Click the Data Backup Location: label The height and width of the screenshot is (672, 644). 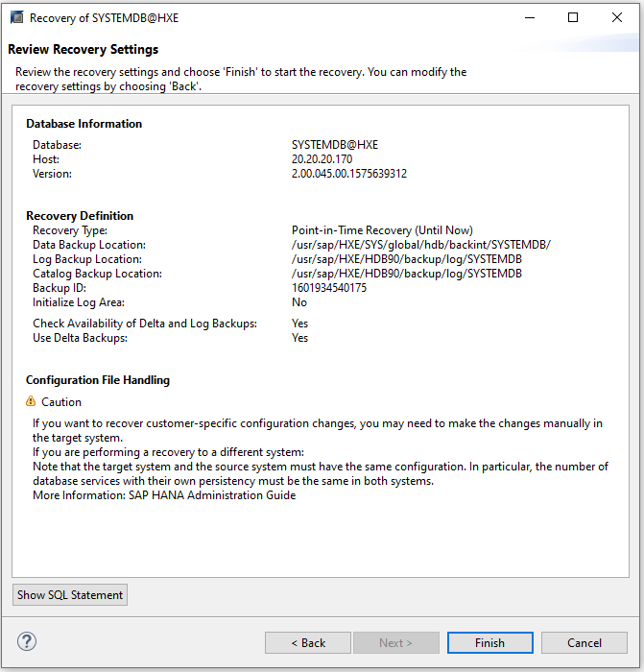(x=89, y=245)
